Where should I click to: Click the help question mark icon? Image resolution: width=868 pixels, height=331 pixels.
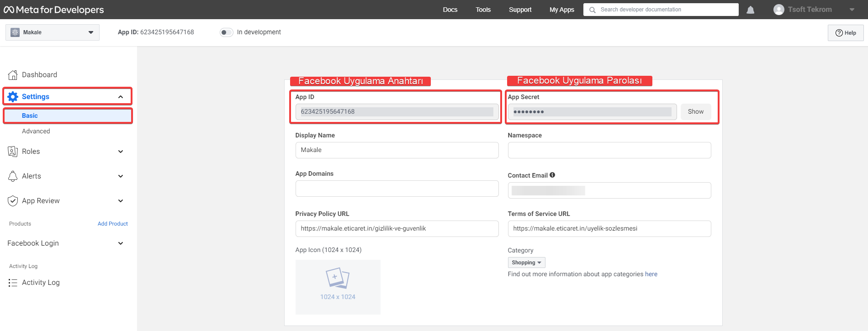tap(839, 33)
